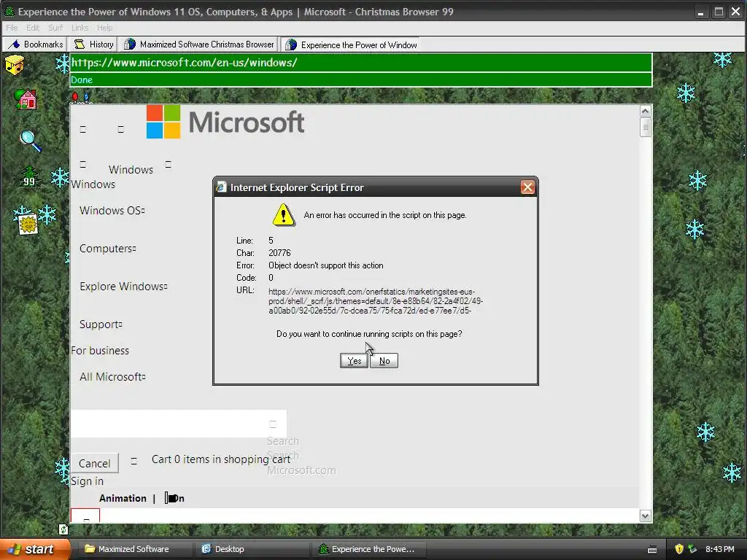Open the File menu
This screenshot has height=560, width=747.
[12, 28]
